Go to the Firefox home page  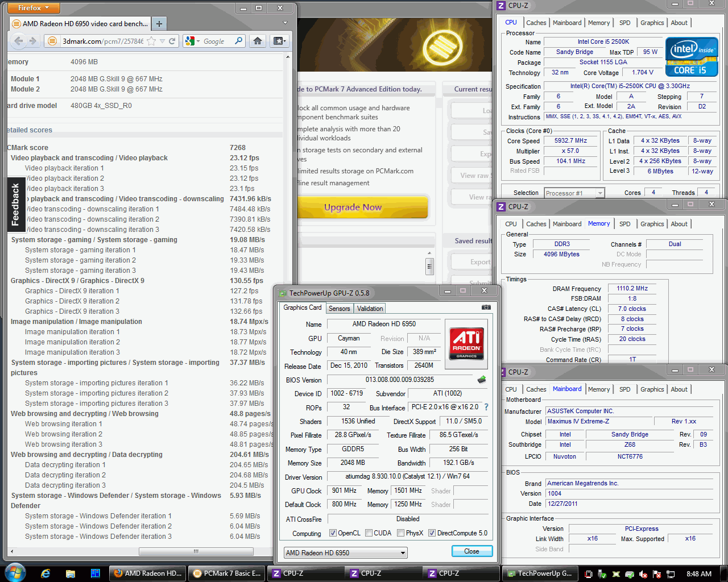(x=258, y=41)
